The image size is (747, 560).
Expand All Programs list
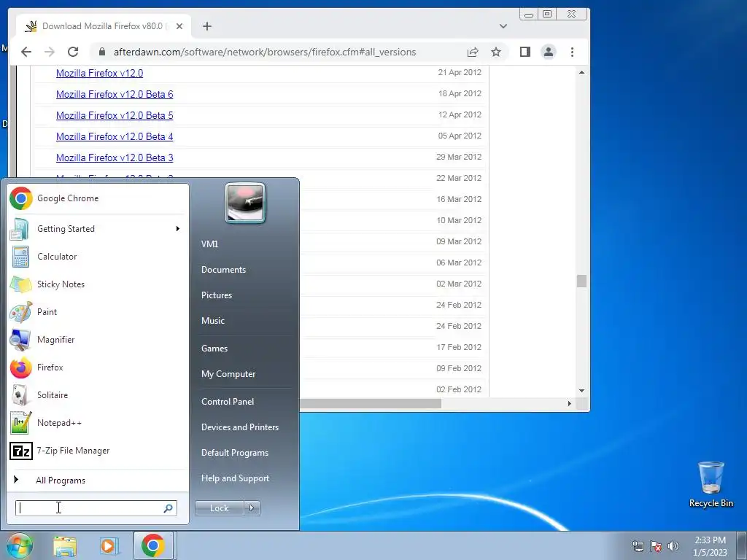point(60,481)
